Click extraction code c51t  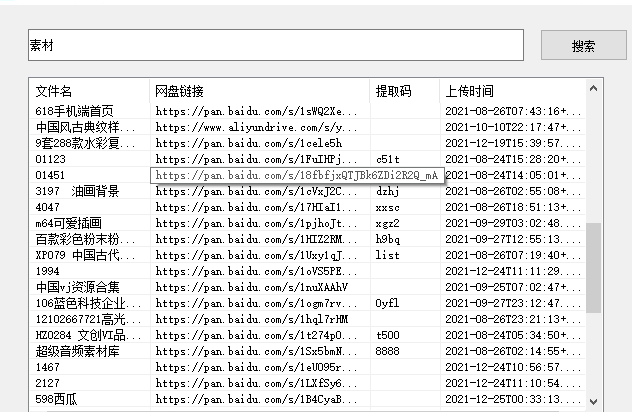click(388, 159)
